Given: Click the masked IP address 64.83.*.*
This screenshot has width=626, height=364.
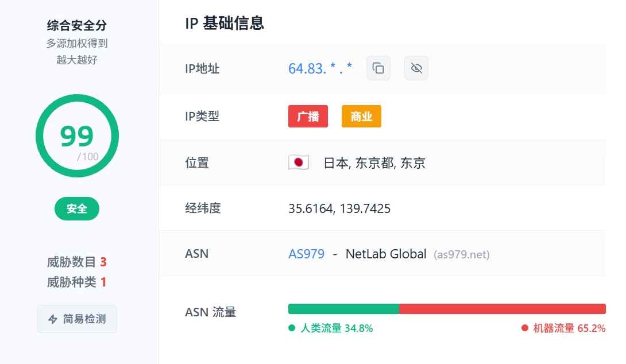Looking at the screenshot, I should click(x=320, y=69).
